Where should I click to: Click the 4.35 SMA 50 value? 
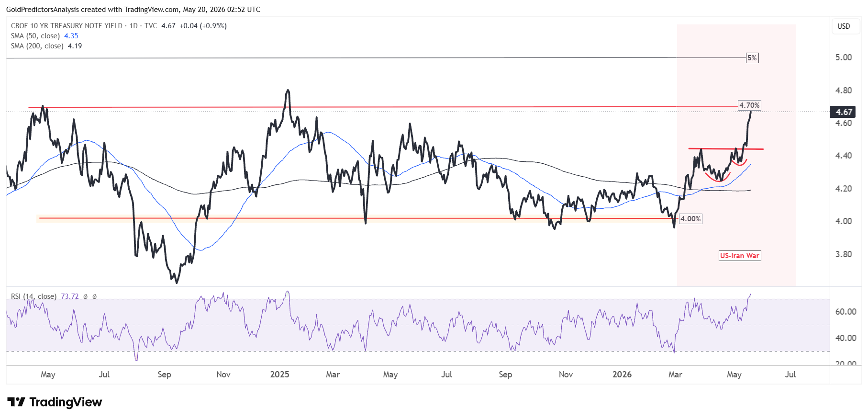(71, 36)
